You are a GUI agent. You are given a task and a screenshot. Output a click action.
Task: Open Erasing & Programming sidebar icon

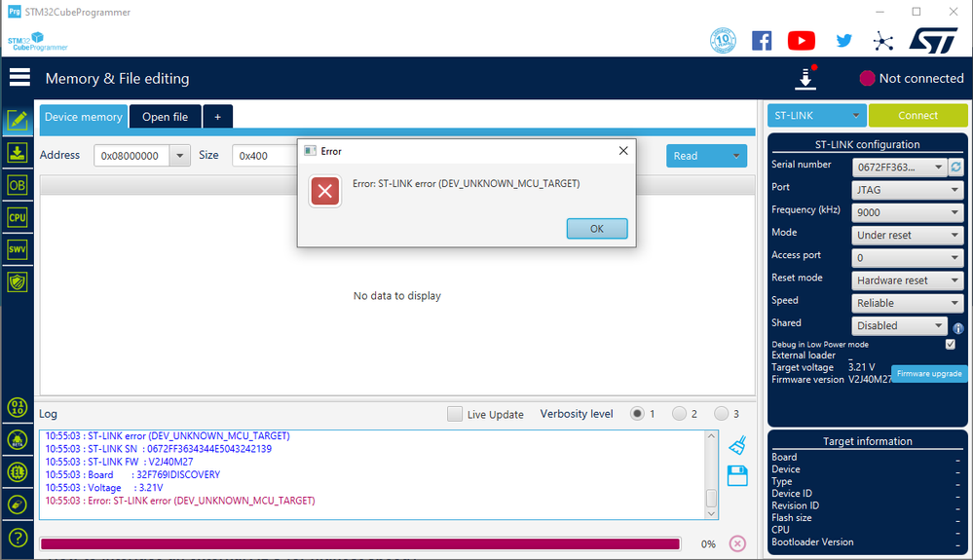point(18,153)
